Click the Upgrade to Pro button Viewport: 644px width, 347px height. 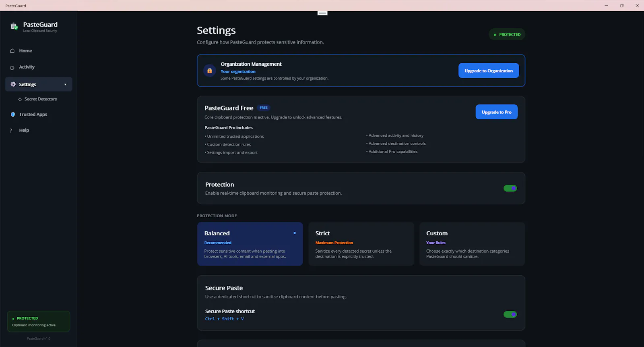496,112
